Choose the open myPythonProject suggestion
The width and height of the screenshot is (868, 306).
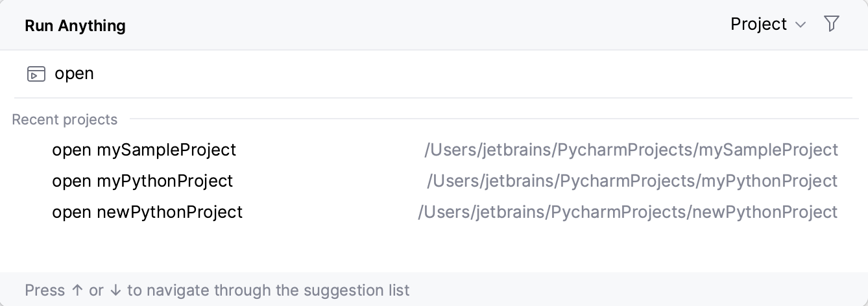point(143,181)
